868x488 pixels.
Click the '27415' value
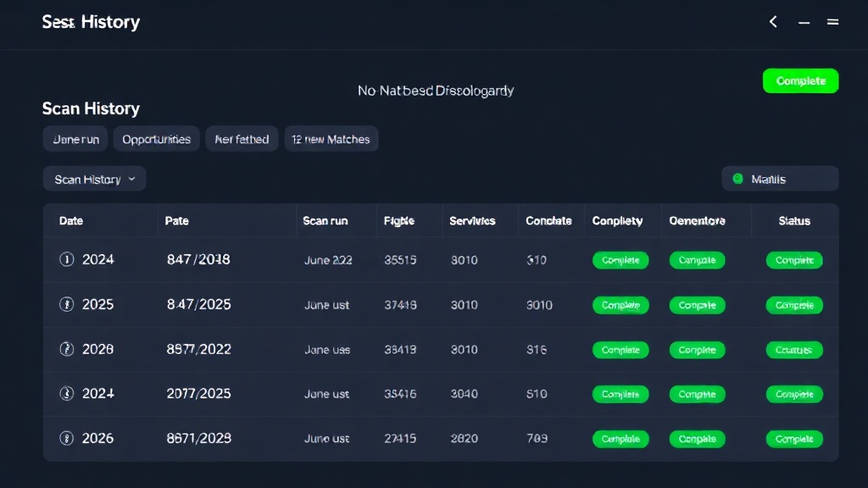(x=400, y=439)
